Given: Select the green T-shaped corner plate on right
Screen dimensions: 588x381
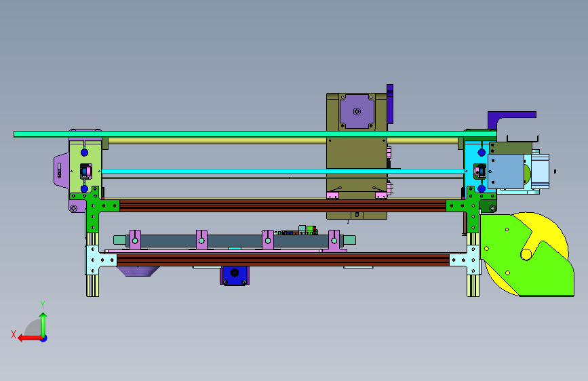Looking at the screenshot, I should tap(473, 206).
